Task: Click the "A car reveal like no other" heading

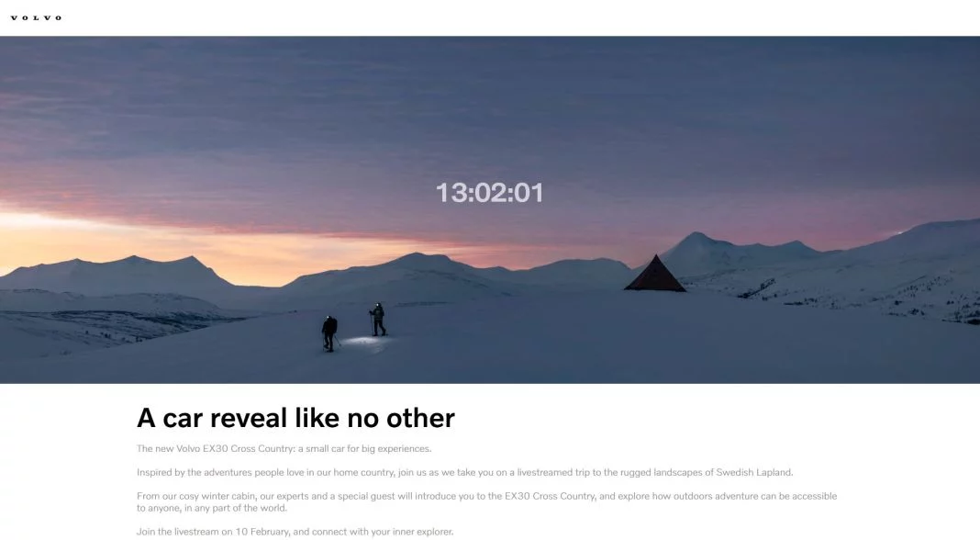Action: pyautogui.click(x=295, y=418)
